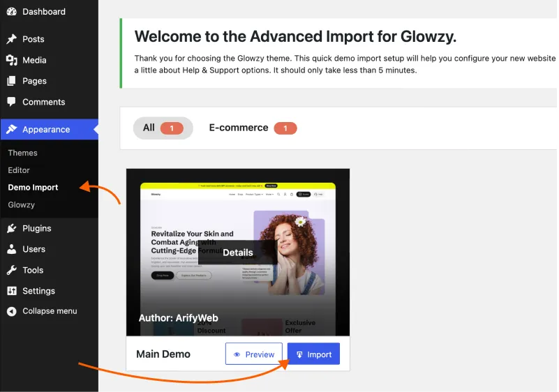Click the Dashboard gauge icon

[x=11, y=11]
